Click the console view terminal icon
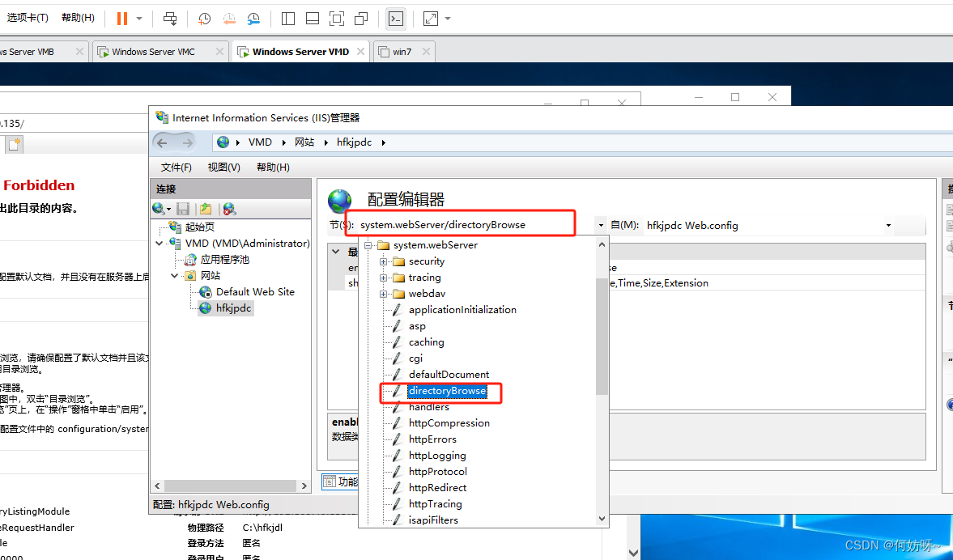Screen dimensions: 953x560 pos(395,18)
